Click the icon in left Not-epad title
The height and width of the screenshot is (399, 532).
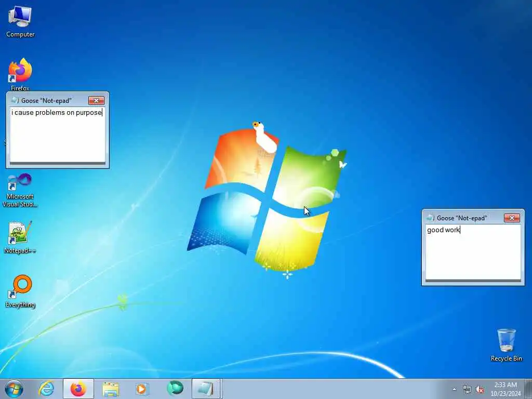(15, 100)
